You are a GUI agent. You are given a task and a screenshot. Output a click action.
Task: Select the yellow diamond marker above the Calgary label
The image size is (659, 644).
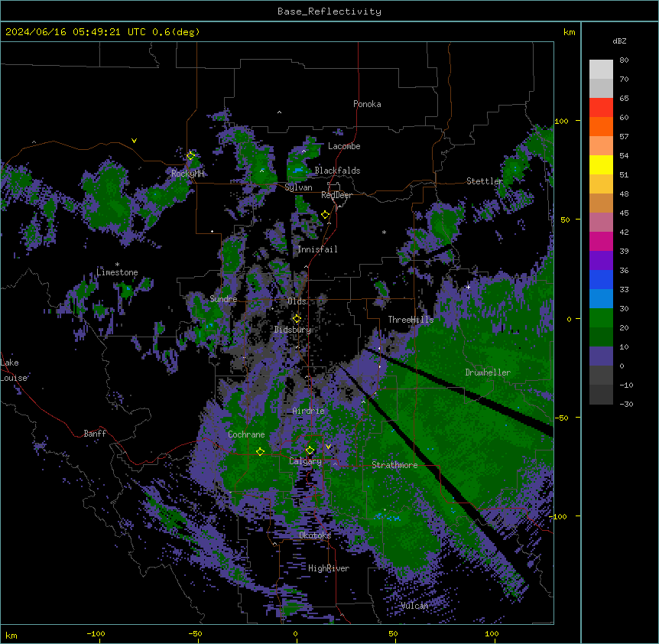tap(310, 450)
